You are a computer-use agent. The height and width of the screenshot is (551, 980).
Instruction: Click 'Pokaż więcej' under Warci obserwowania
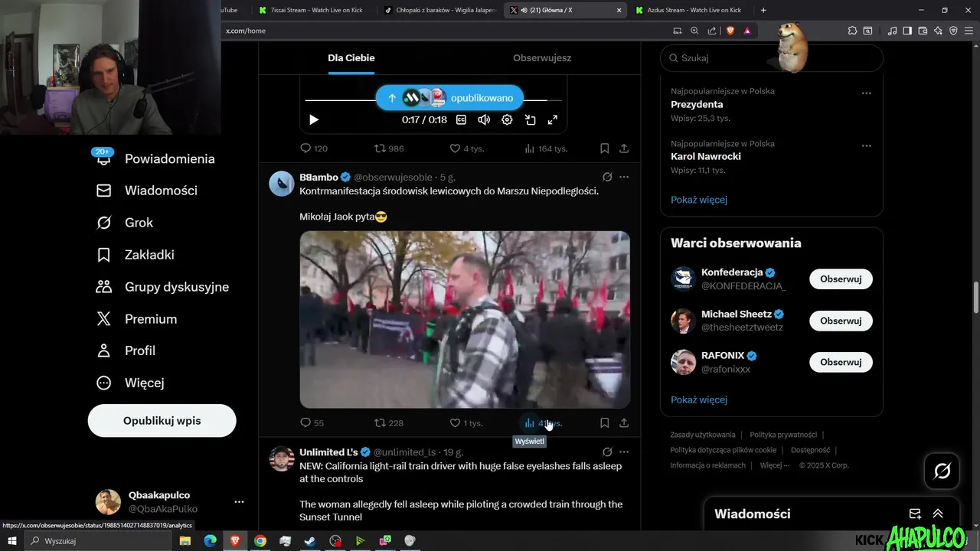[699, 399]
